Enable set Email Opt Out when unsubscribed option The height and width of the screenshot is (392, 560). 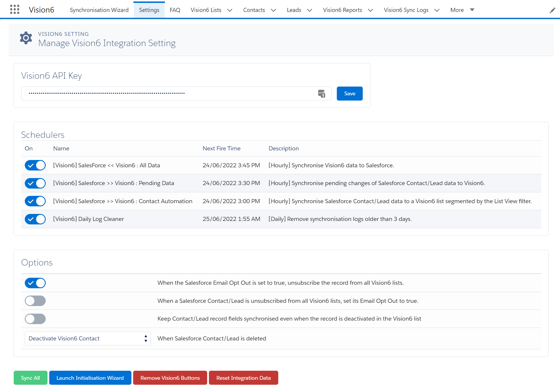click(35, 301)
